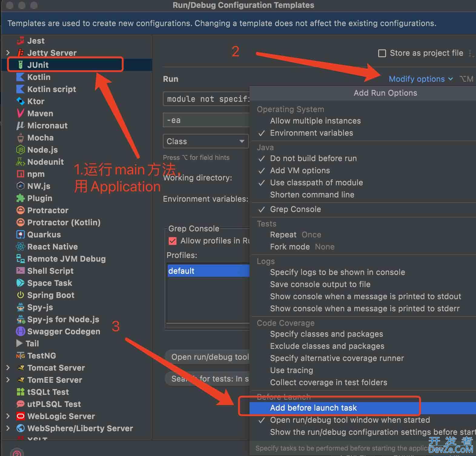Click the Maven icon
Viewport: 476px width, 456px height.
(x=21, y=113)
